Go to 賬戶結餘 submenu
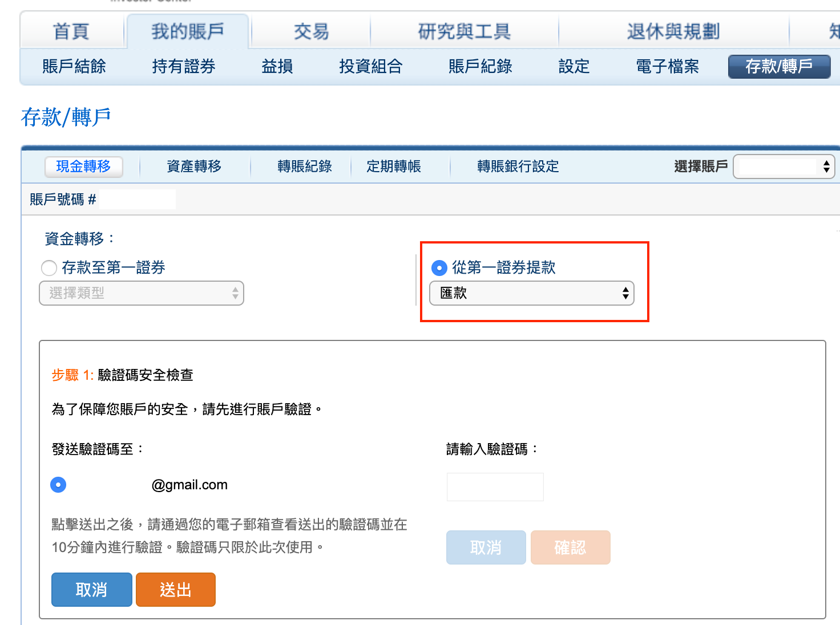 coord(74,67)
